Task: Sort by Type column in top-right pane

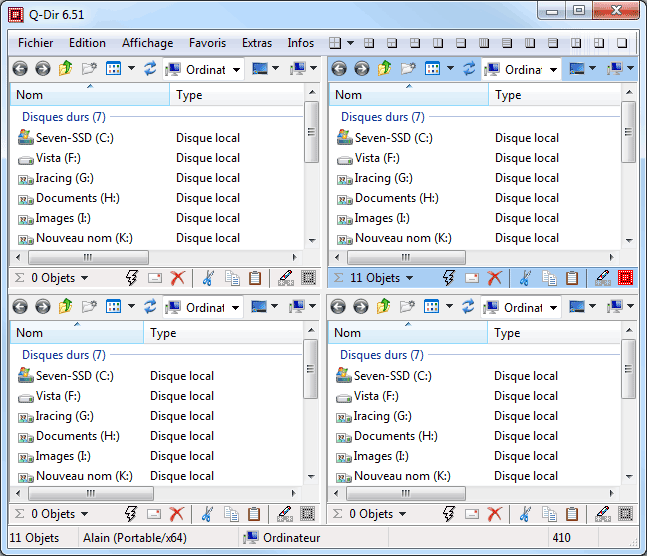Action: (554, 95)
